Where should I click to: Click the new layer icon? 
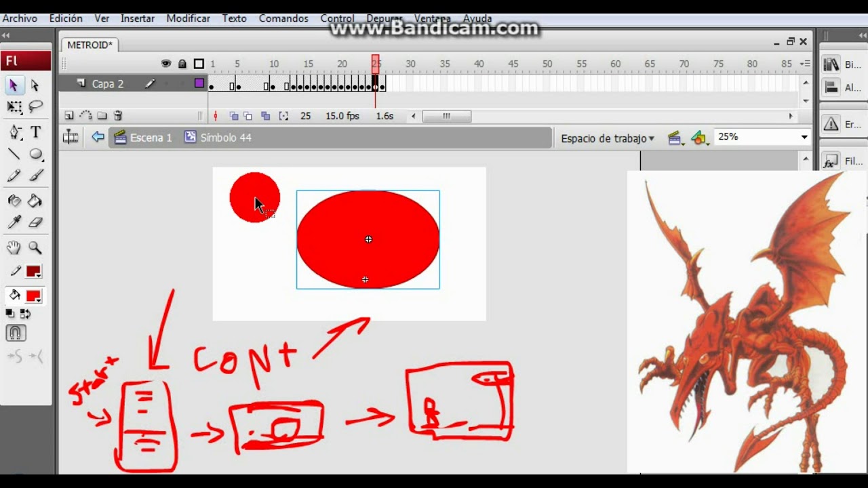click(69, 116)
